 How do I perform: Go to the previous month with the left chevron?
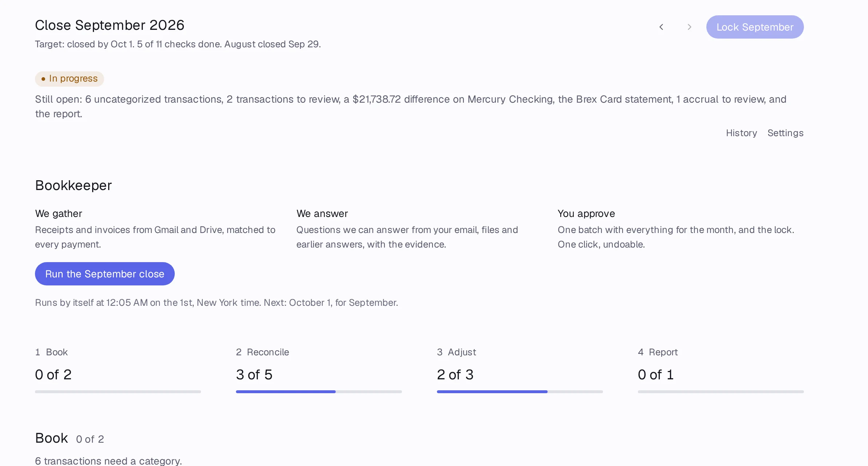pyautogui.click(x=661, y=27)
